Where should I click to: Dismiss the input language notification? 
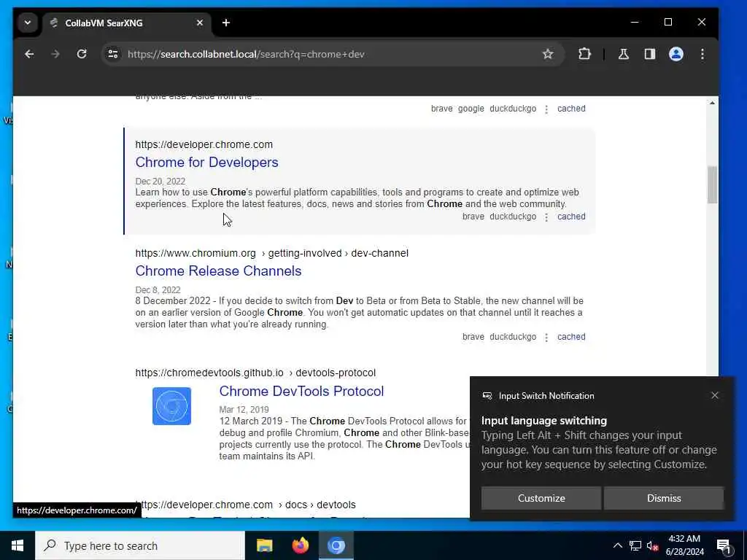[664, 498]
